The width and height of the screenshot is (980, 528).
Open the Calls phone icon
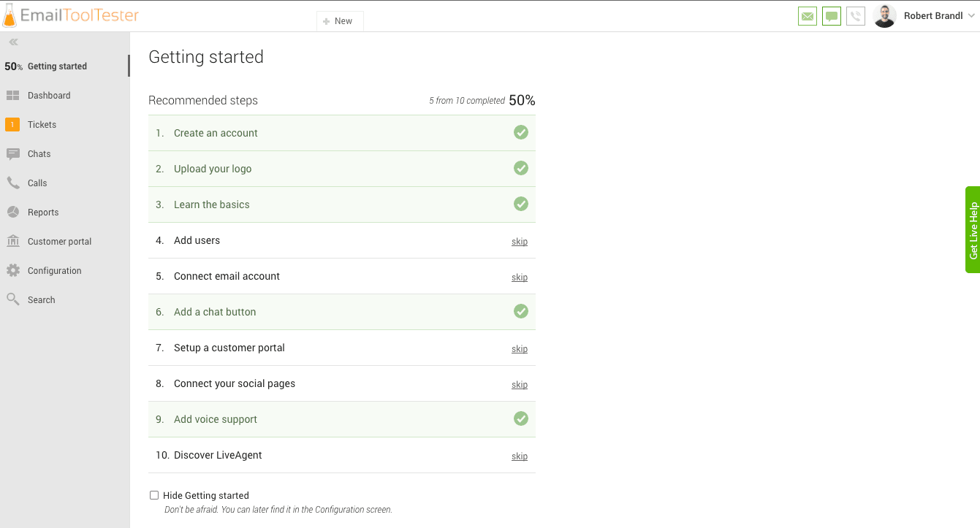coord(12,183)
